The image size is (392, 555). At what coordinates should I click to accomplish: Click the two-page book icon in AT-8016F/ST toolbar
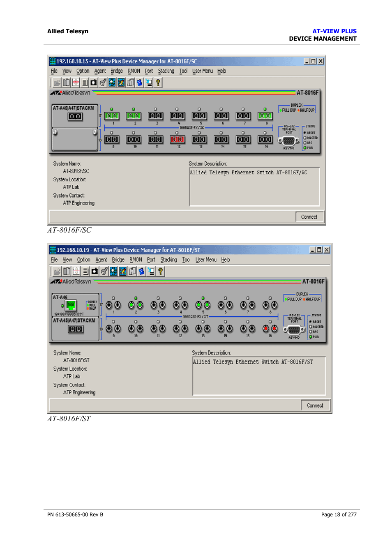[x=67, y=271]
